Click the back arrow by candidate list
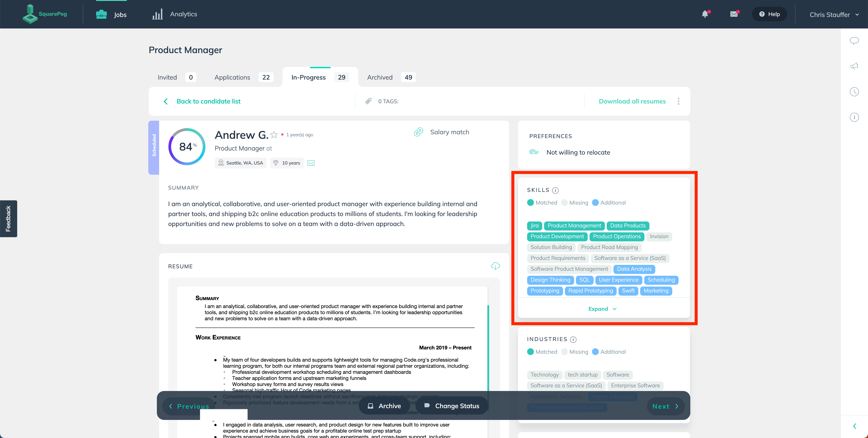The height and width of the screenshot is (438, 868). (165, 101)
